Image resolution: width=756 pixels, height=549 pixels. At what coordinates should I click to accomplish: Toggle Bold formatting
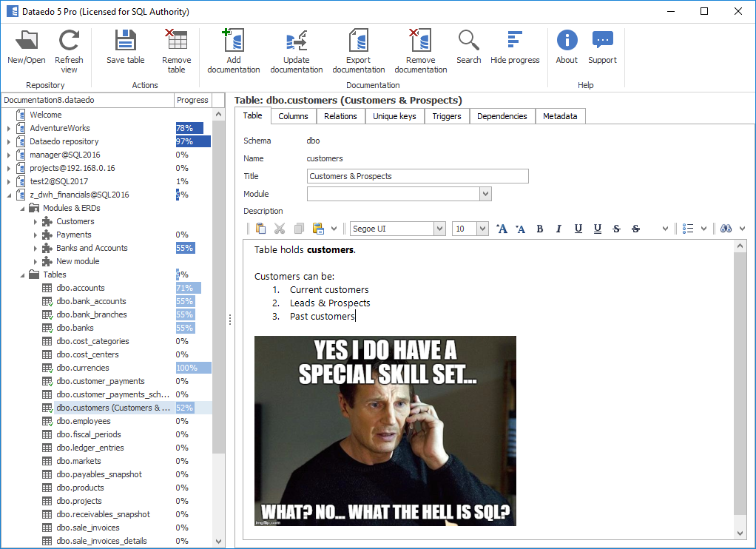(539, 229)
